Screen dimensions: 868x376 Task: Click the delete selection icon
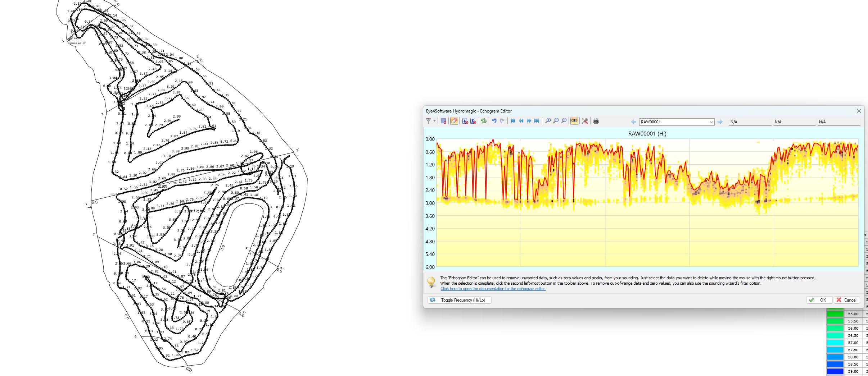(443, 121)
